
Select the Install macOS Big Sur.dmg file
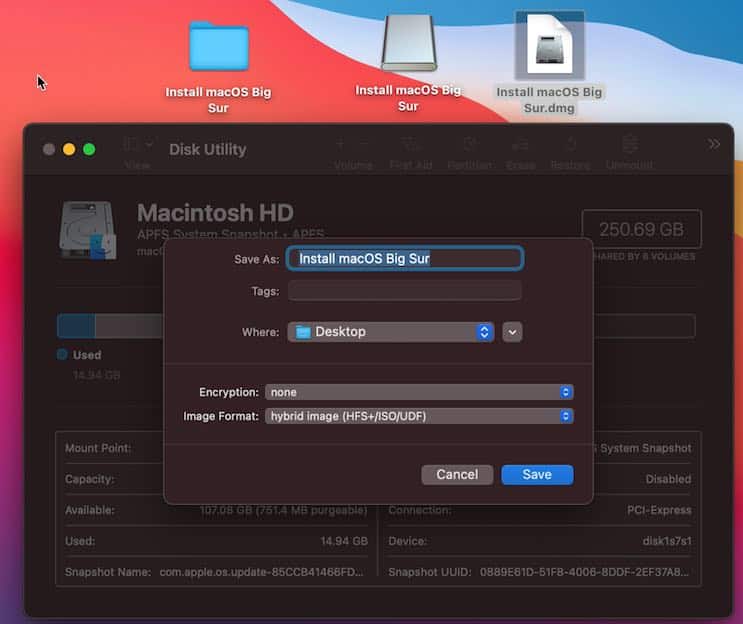[x=550, y=45]
